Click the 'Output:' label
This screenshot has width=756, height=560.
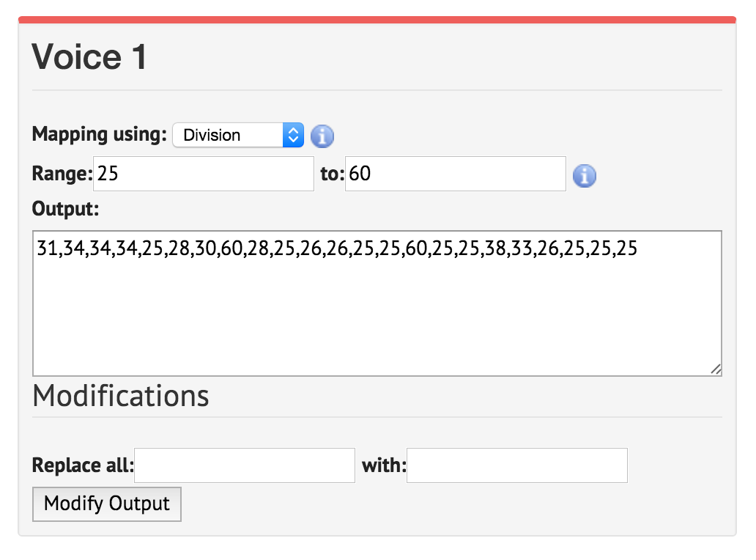click(x=65, y=209)
